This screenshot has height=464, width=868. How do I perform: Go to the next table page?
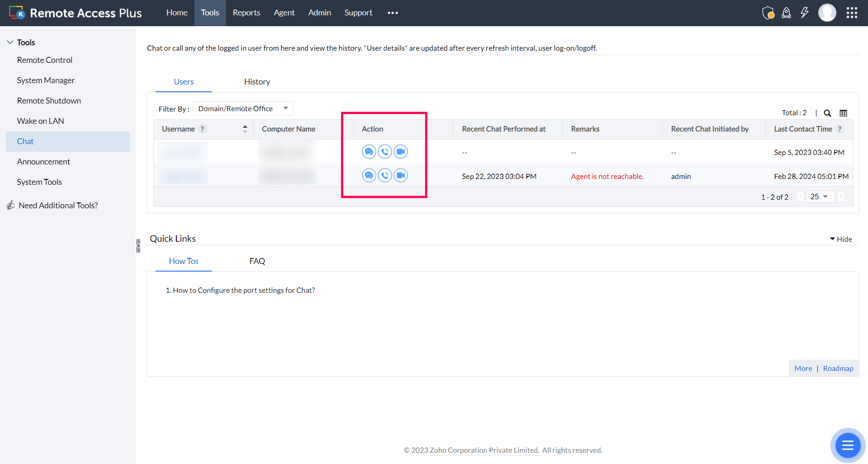[x=841, y=197]
